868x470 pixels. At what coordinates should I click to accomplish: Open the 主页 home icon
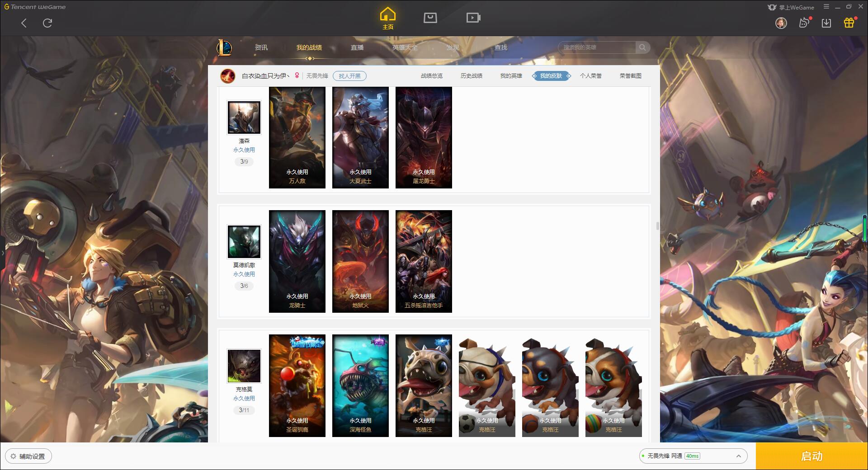point(388,19)
